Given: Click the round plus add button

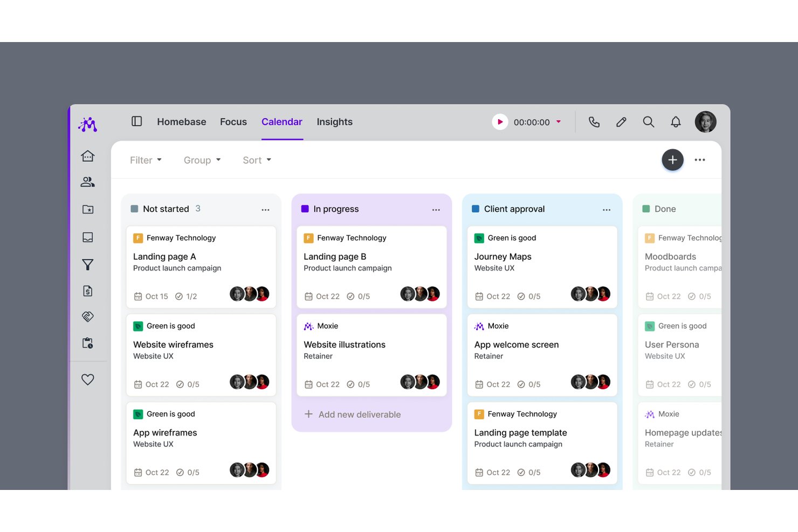Looking at the screenshot, I should [672, 160].
